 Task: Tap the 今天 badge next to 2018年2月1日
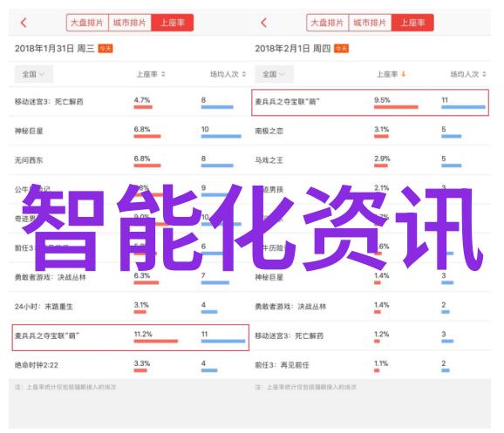pos(341,49)
